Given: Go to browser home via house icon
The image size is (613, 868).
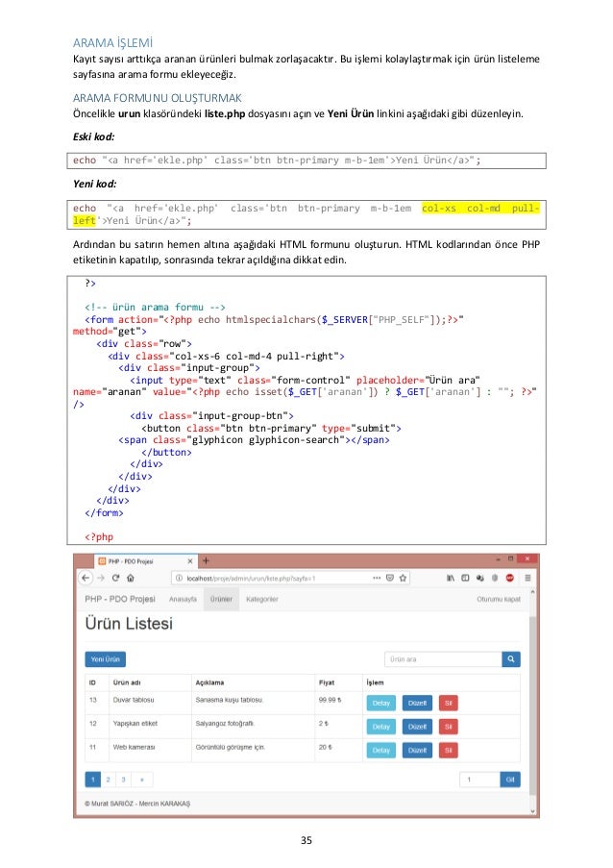Looking at the screenshot, I should tap(131, 578).
